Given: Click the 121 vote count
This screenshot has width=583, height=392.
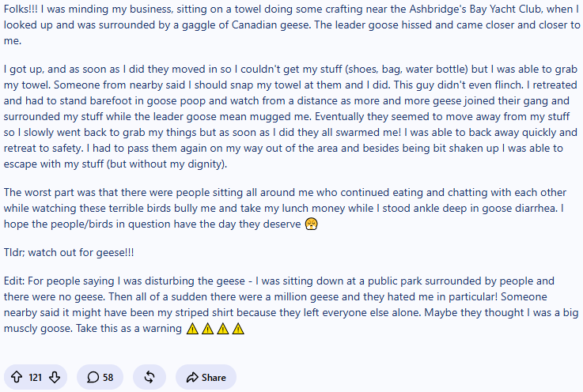Looking at the screenshot, I should (x=36, y=378).
